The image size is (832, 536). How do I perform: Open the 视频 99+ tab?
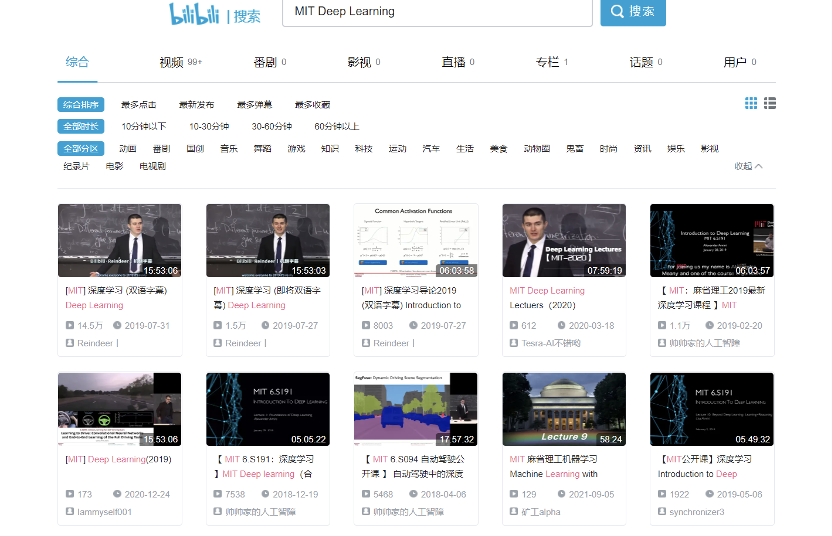pos(180,62)
